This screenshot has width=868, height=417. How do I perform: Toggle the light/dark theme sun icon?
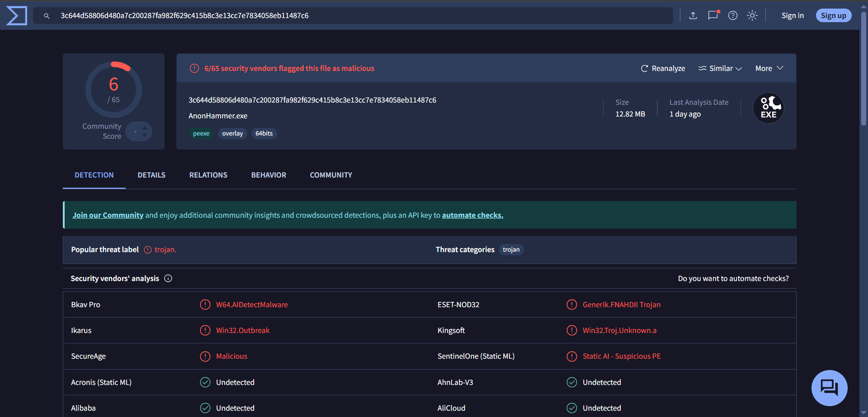(x=752, y=16)
